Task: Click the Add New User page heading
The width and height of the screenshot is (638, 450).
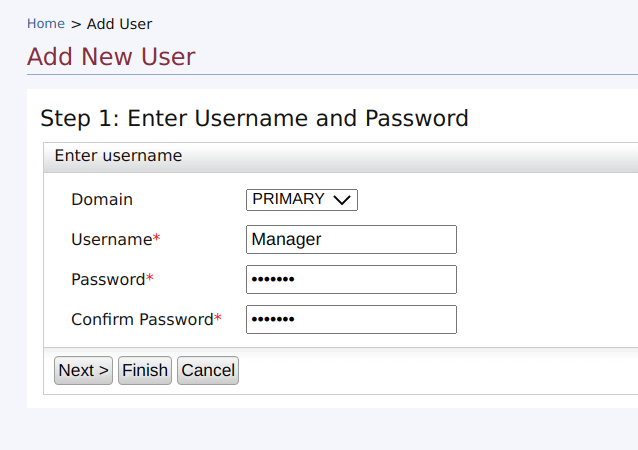Action: pyautogui.click(x=111, y=56)
